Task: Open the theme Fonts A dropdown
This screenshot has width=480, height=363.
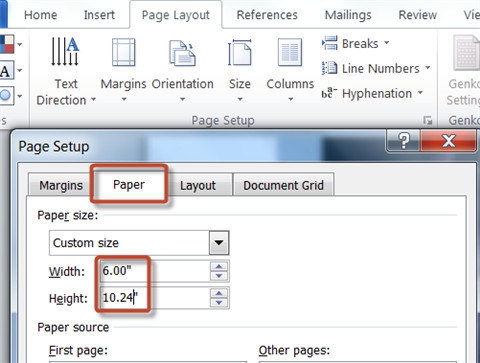Action: point(11,70)
